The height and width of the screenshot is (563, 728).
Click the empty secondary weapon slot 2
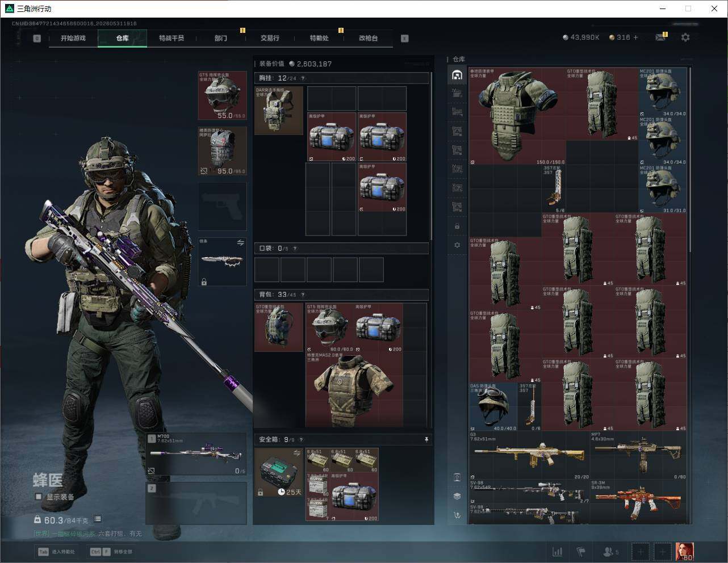196,503
